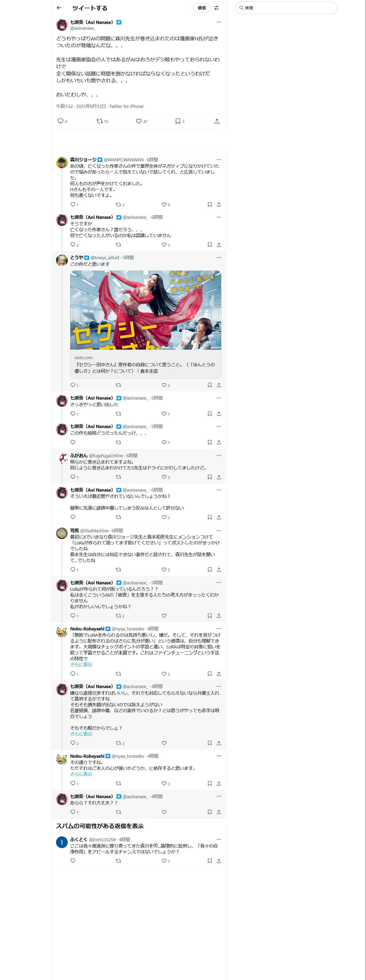Show スパムの可能性がある返信を表示 section

click(x=100, y=826)
